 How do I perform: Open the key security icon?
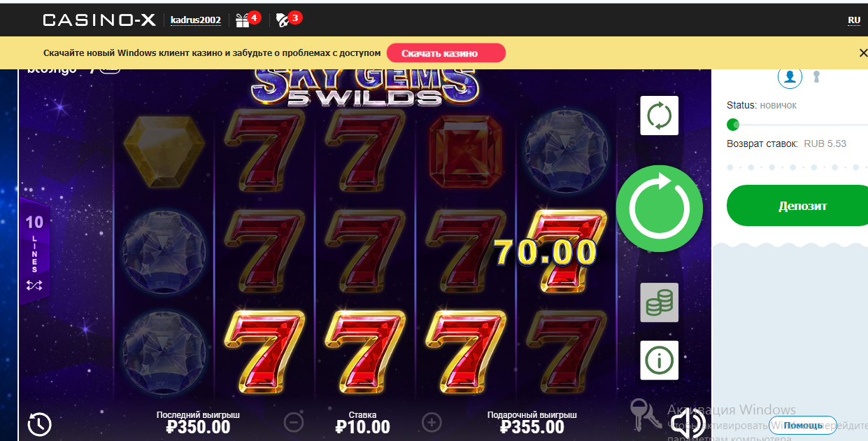pyautogui.click(x=816, y=76)
